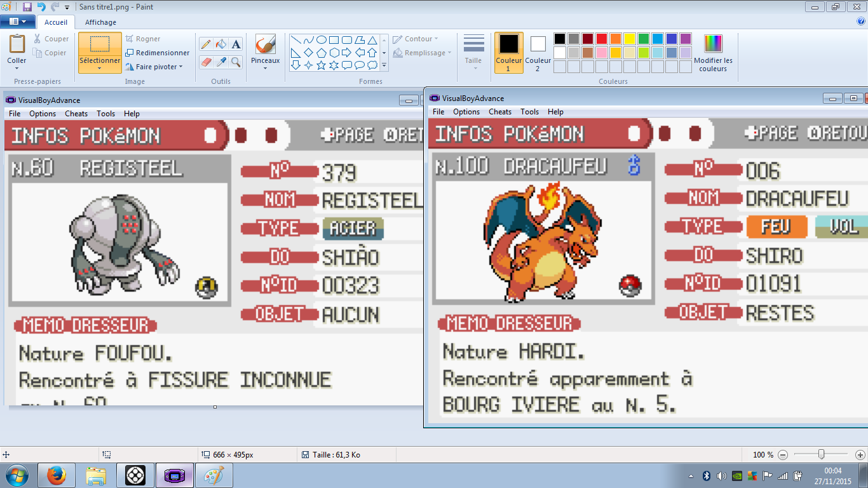Save the image with the floppy disk icon
The image size is (868, 488).
(x=27, y=7)
